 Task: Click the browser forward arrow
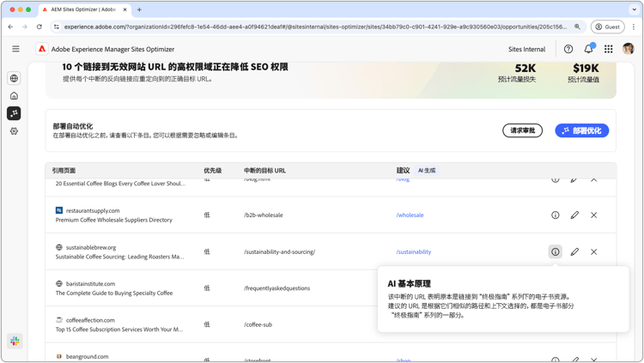point(25,27)
